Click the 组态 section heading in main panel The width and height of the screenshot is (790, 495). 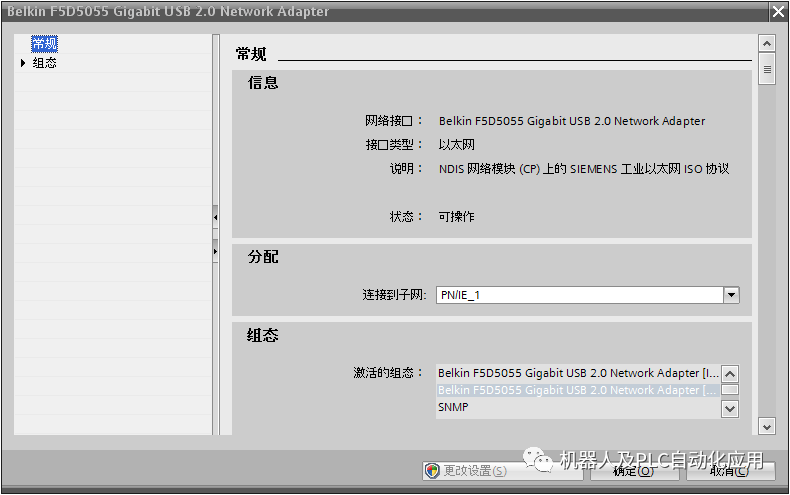coord(263,335)
